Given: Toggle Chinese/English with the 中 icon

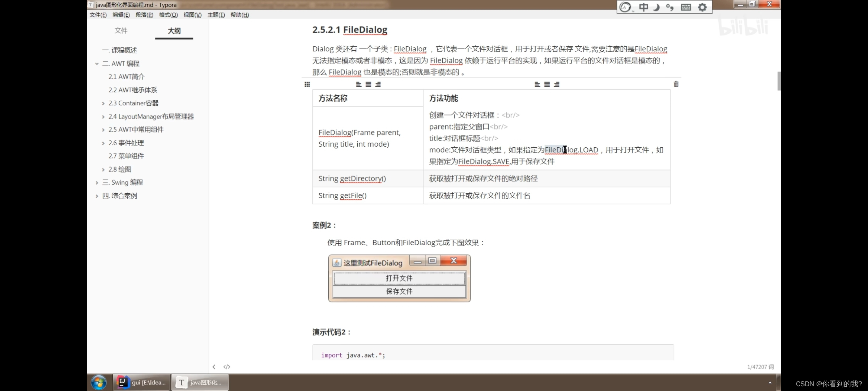Looking at the screenshot, I should pyautogui.click(x=643, y=7).
